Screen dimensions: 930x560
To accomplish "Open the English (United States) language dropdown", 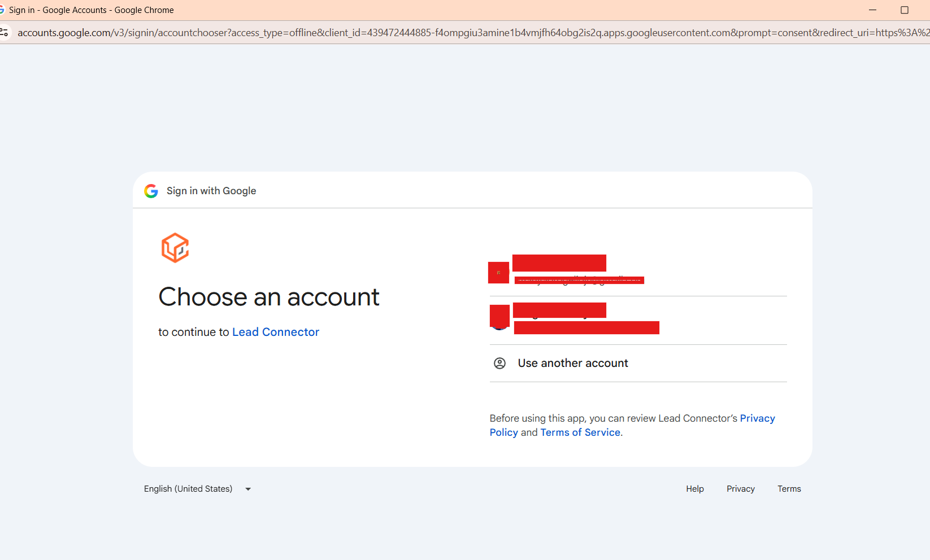I will pos(197,489).
